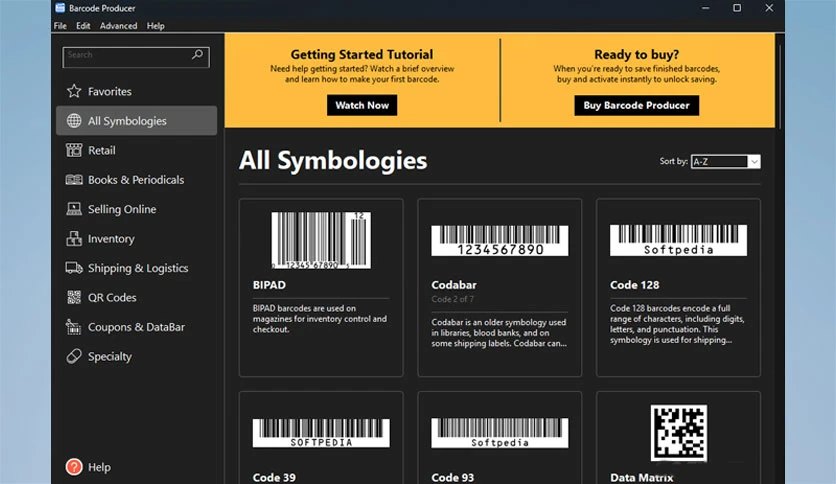Open the Sort by A-Z dropdown
836x484 pixels.
tap(726, 162)
